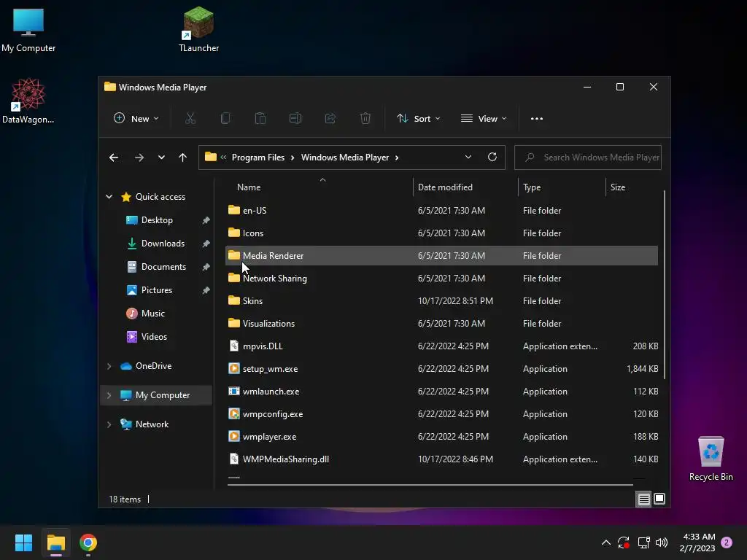This screenshot has height=560, width=747.
Task: Click chevron after Windows Media Player breadcrumb
Action: pos(397,157)
